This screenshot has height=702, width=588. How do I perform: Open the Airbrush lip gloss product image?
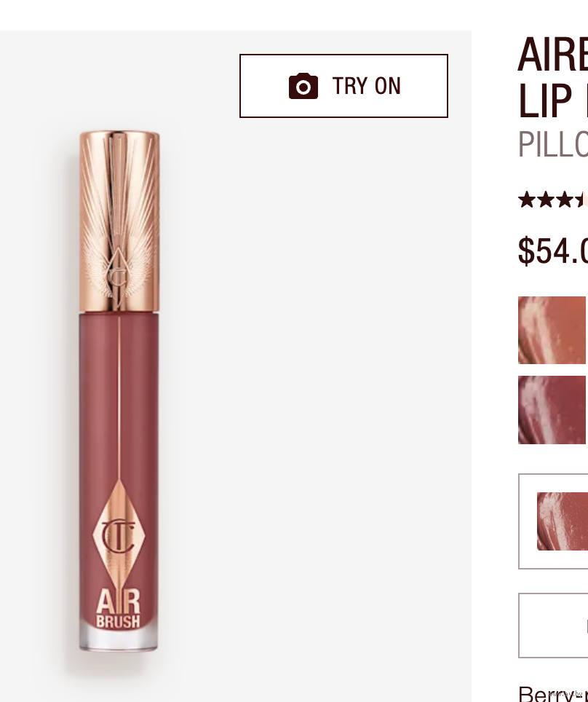click(119, 390)
